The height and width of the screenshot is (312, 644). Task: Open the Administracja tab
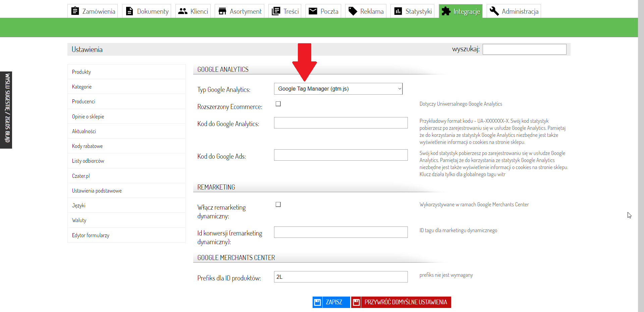tap(514, 11)
